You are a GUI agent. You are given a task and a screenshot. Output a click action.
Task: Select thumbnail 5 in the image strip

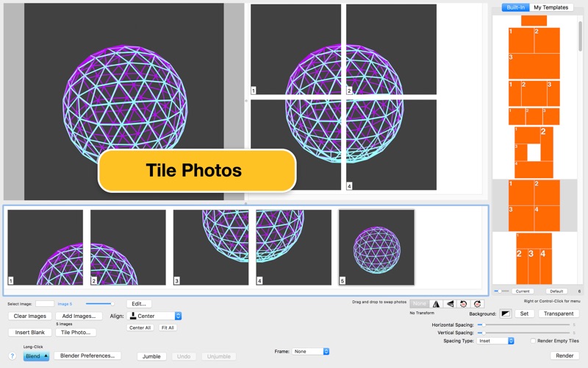376,247
